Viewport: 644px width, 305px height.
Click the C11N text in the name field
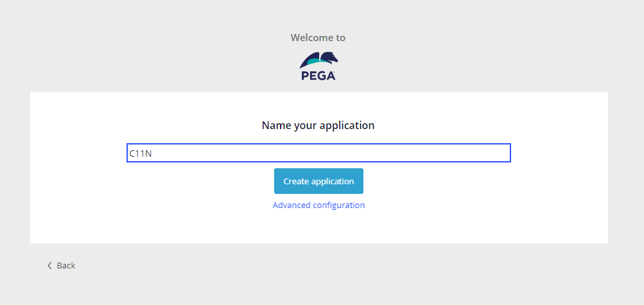[141, 153]
